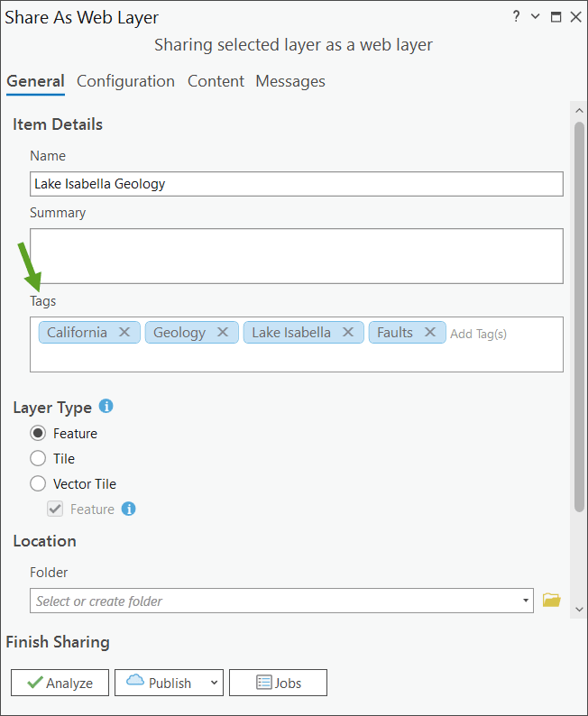The height and width of the screenshot is (716, 588).
Task: Click the scrollbar down arrow
Action: 579,610
